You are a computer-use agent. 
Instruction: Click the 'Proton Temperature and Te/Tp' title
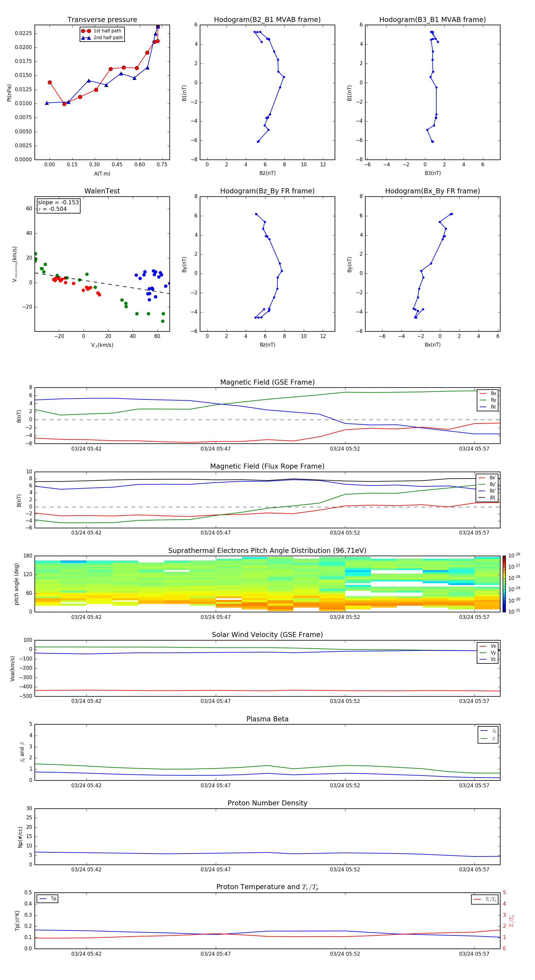267,887
